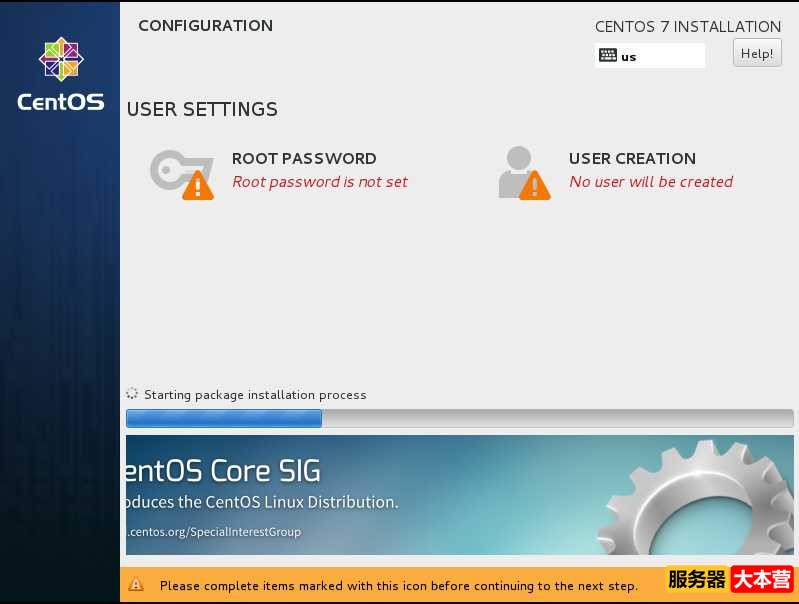Screen dimensions: 799x604
Task: Click the USER SETTINGS heading
Action: 202,109
